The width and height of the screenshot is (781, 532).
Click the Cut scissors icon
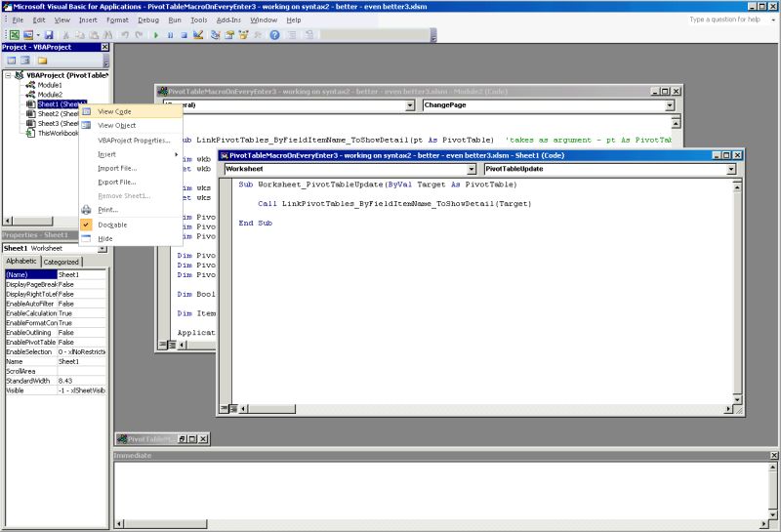pyautogui.click(x=65, y=35)
